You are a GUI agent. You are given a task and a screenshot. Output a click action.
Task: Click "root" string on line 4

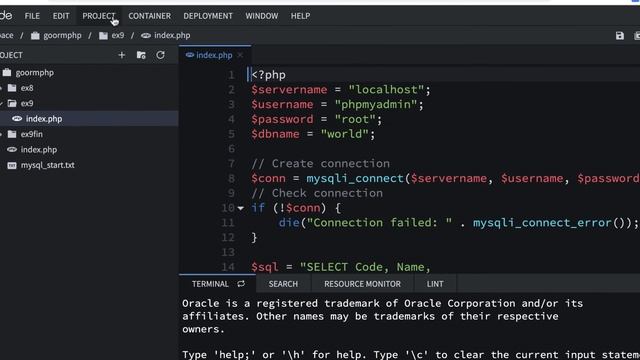click(x=355, y=119)
